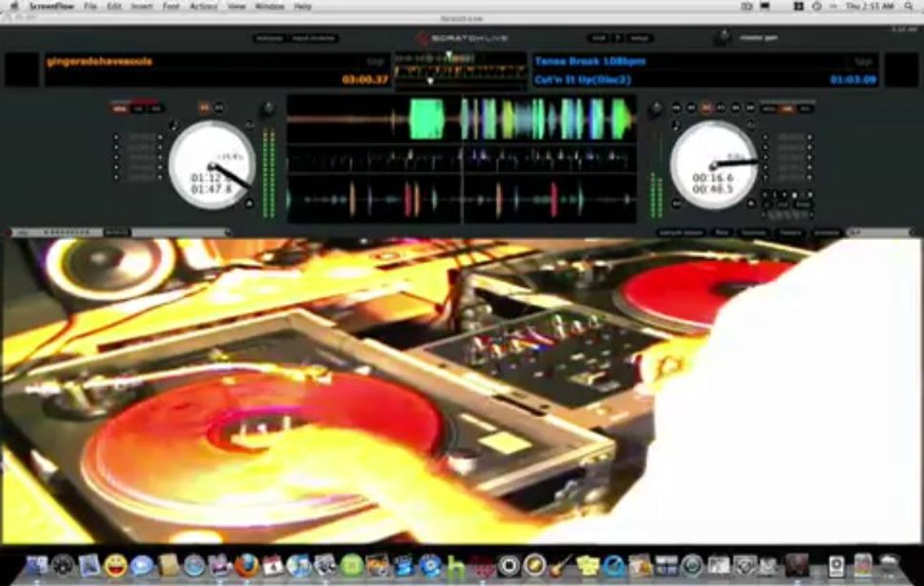Click the orange highlighted transport button on right deck
924x586 pixels.
(705, 107)
